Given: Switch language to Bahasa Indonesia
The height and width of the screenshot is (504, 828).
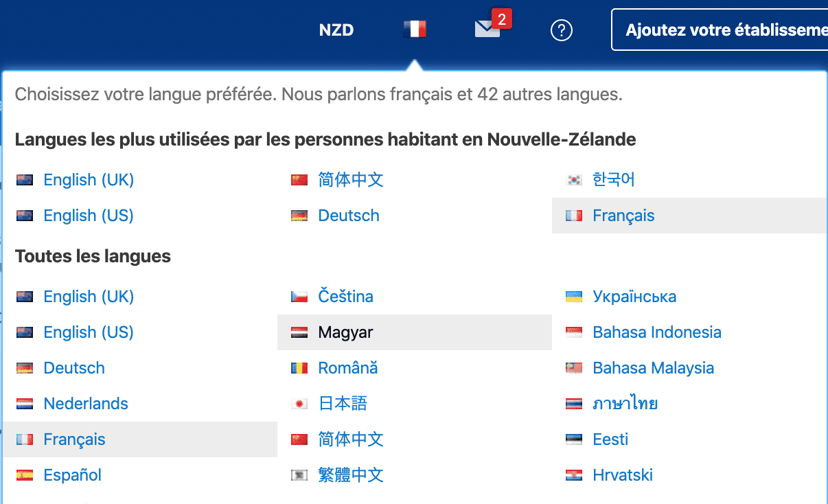Looking at the screenshot, I should pyautogui.click(x=656, y=332).
